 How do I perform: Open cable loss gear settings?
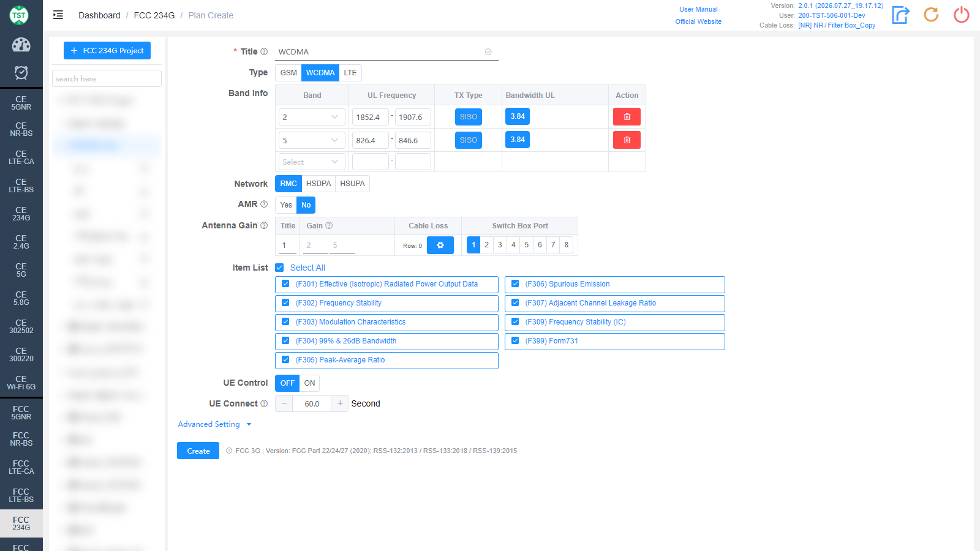tap(440, 246)
